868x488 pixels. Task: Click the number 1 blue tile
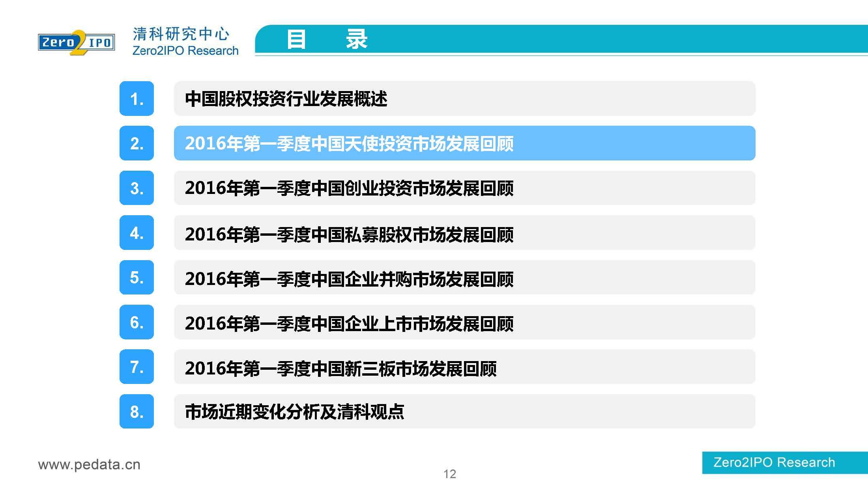[137, 99]
